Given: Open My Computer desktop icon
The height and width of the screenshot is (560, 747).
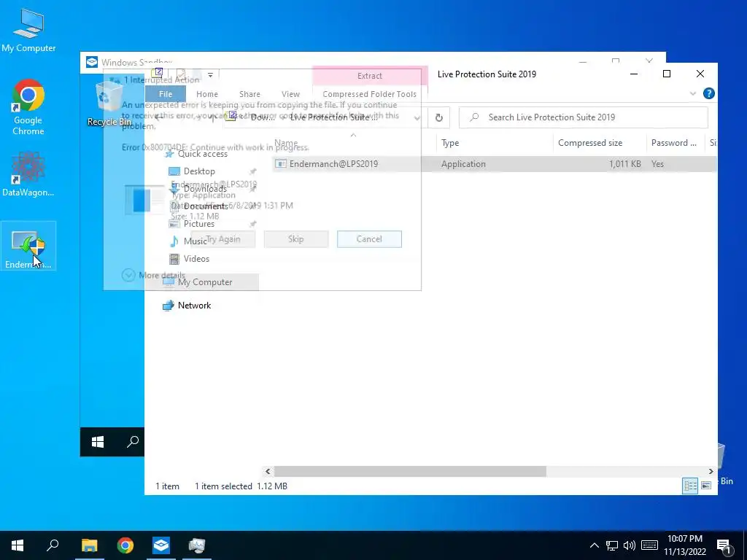Looking at the screenshot, I should 28,31.
